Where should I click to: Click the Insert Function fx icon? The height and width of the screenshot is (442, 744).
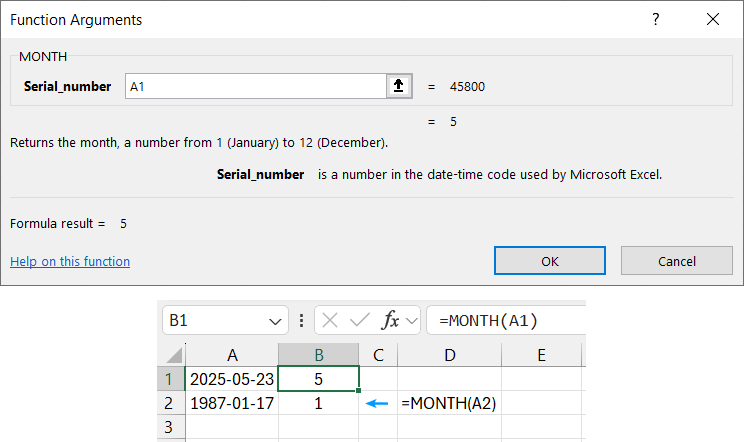point(390,321)
